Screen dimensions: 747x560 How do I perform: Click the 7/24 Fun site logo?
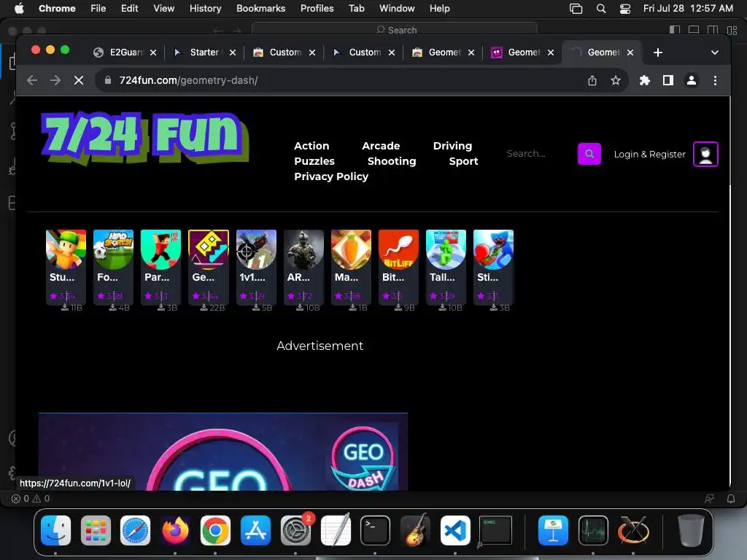pyautogui.click(x=145, y=138)
